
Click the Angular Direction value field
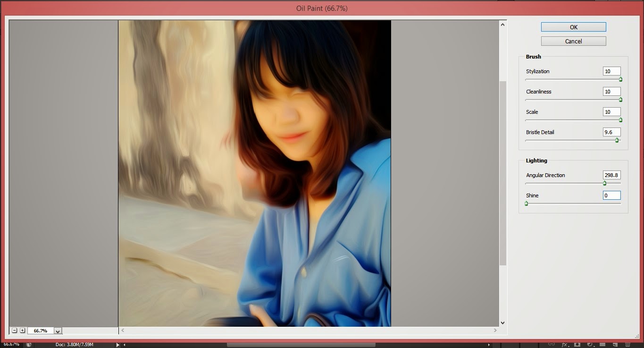(x=611, y=175)
